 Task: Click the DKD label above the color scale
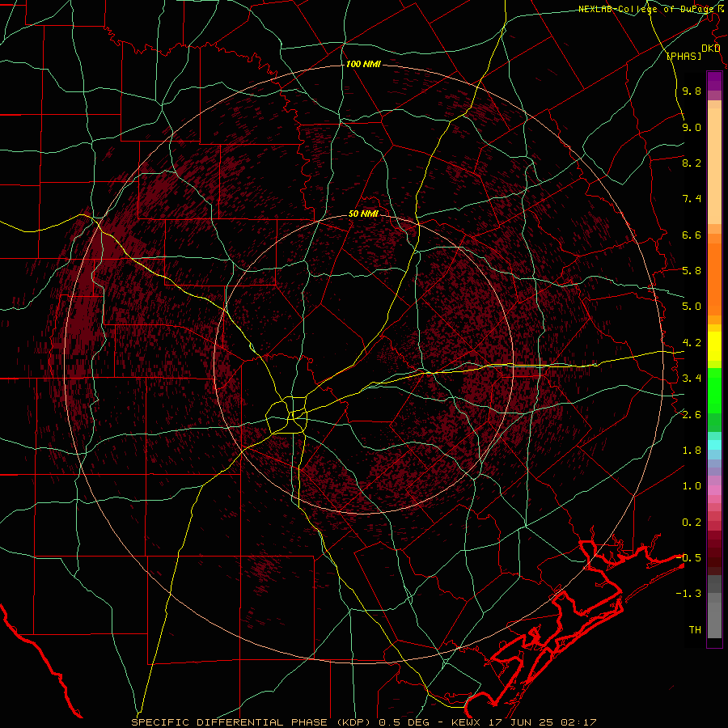pyautogui.click(x=710, y=49)
